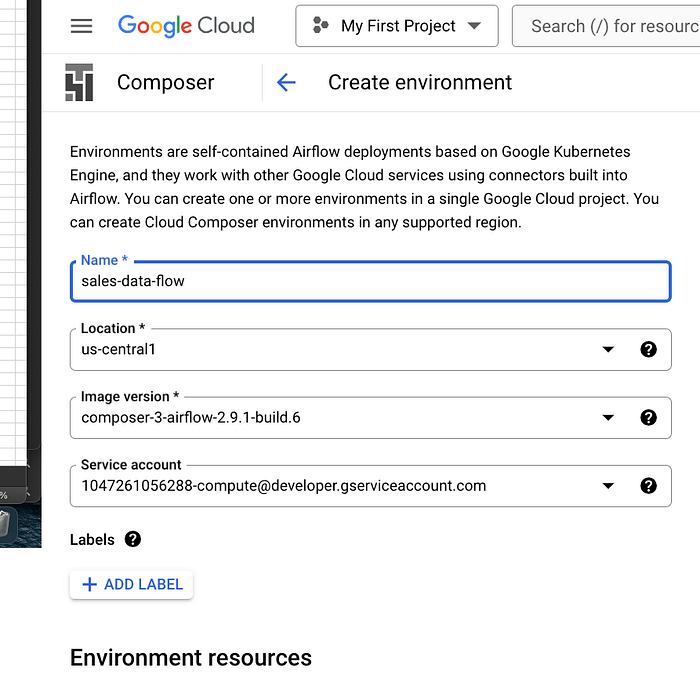Open help for Image version field

pos(648,417)
